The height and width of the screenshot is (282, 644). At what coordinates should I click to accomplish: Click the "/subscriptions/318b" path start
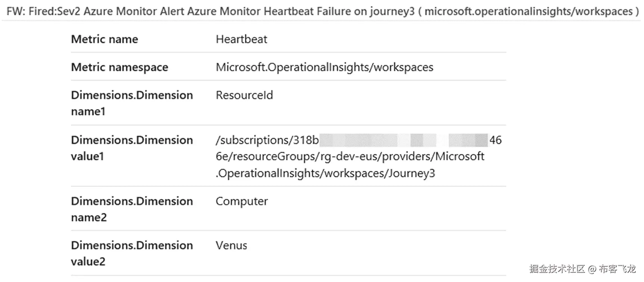267,140
